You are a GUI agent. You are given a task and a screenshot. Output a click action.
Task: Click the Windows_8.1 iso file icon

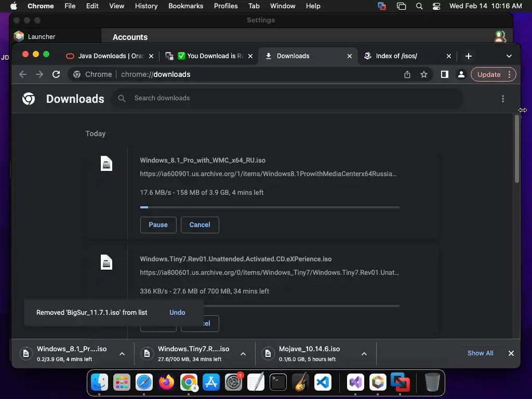pyautogui.click(x=106, y=164)
